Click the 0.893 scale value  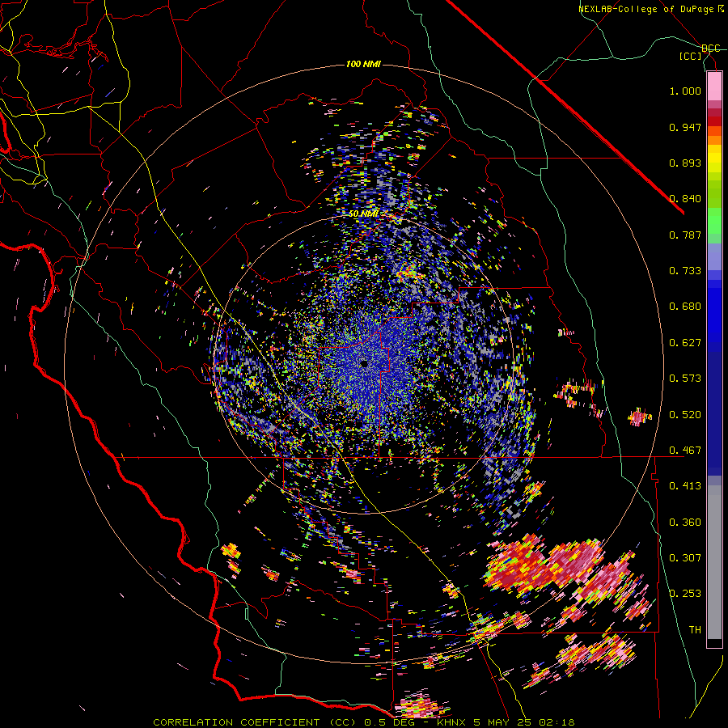click(685, 163)
